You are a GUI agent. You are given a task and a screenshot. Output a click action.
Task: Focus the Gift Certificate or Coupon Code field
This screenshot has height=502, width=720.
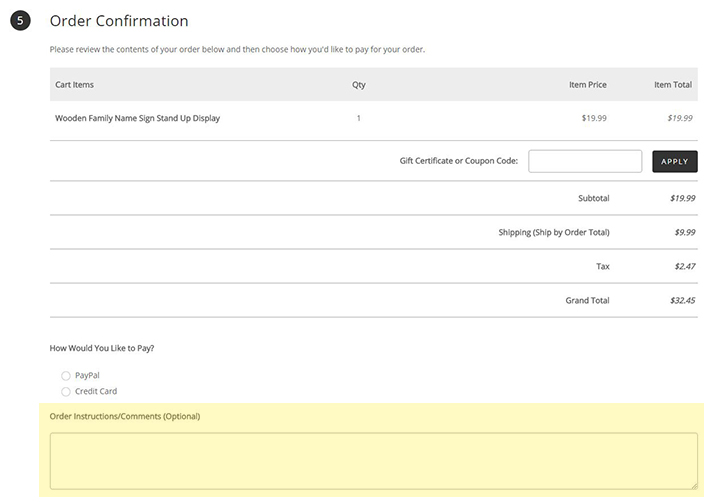584,161
